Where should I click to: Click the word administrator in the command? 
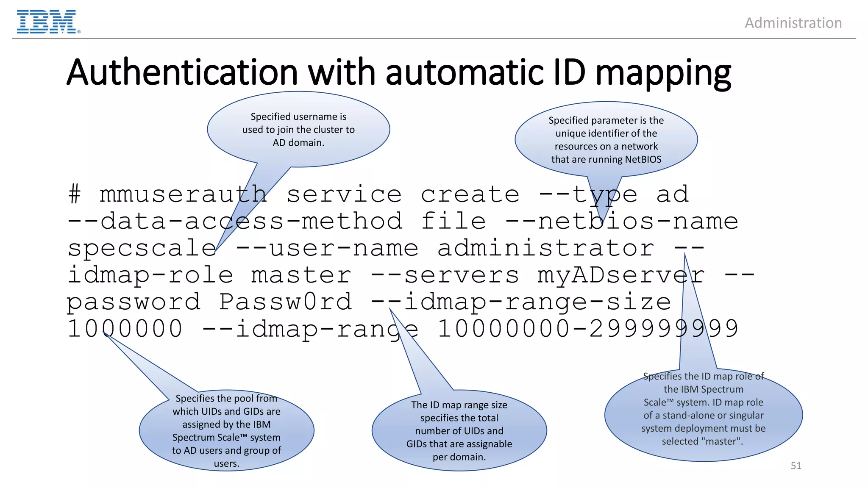click(545, 248)
